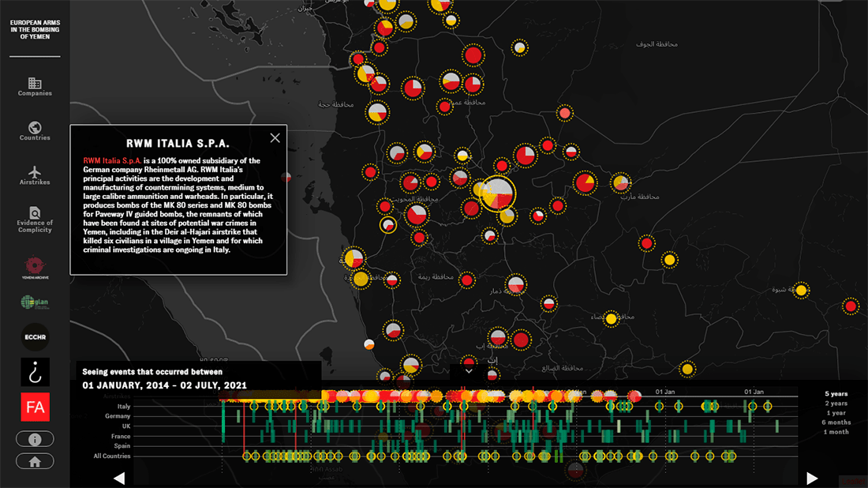This screenshot has height=488, width=868.
Task: Select the Germany timeline row label
Action: [x=118, y=416]
